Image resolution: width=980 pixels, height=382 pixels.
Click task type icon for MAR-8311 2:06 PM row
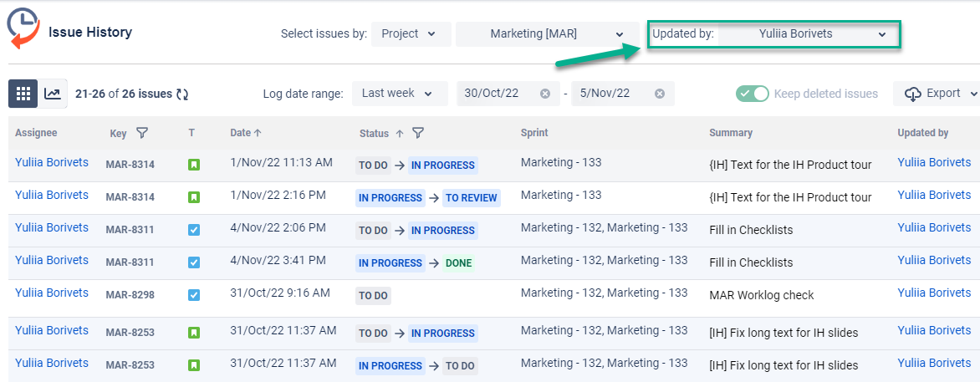[194, 230]
